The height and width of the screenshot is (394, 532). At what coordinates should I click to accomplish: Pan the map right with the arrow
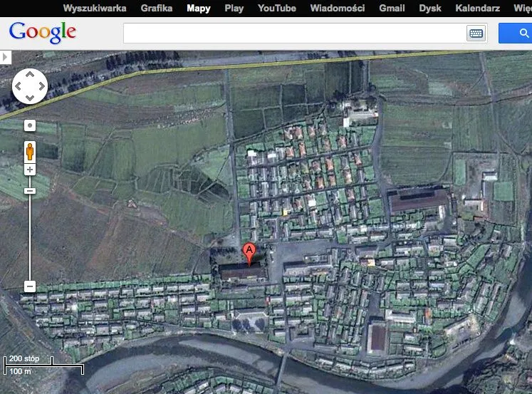pos(41,86)
